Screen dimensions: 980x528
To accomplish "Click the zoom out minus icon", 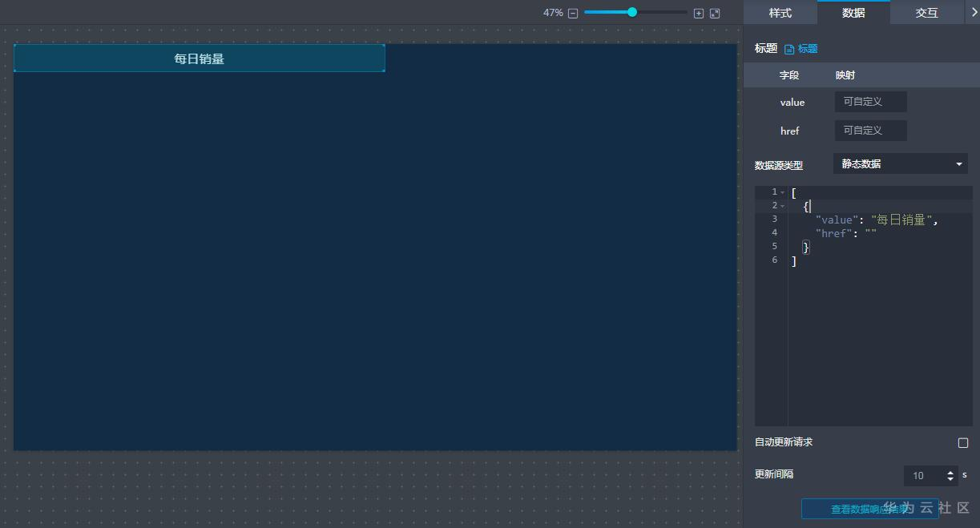I will tap(573, 13).
